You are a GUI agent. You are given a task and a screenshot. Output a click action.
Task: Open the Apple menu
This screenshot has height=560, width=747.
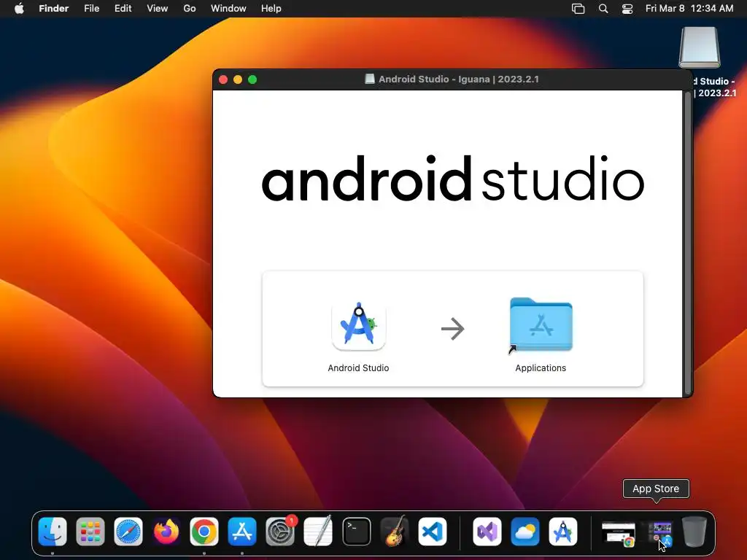[x=19, y=8]
